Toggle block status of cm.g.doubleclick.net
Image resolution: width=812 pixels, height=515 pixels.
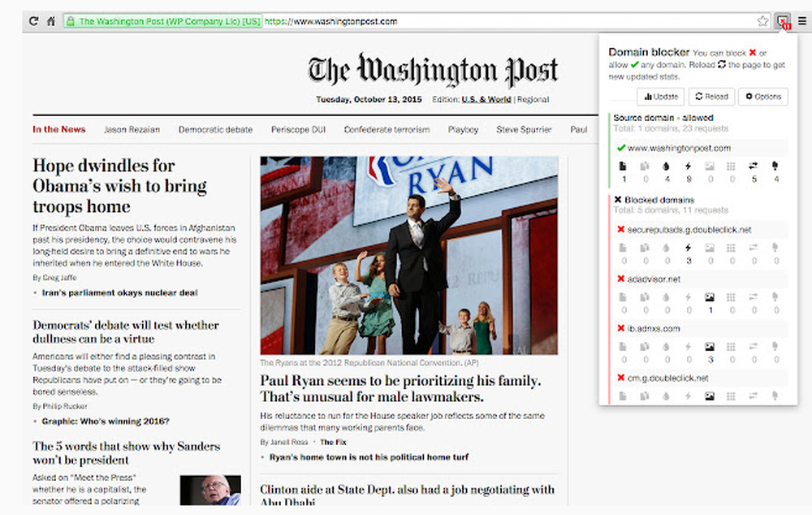[621, 378]
